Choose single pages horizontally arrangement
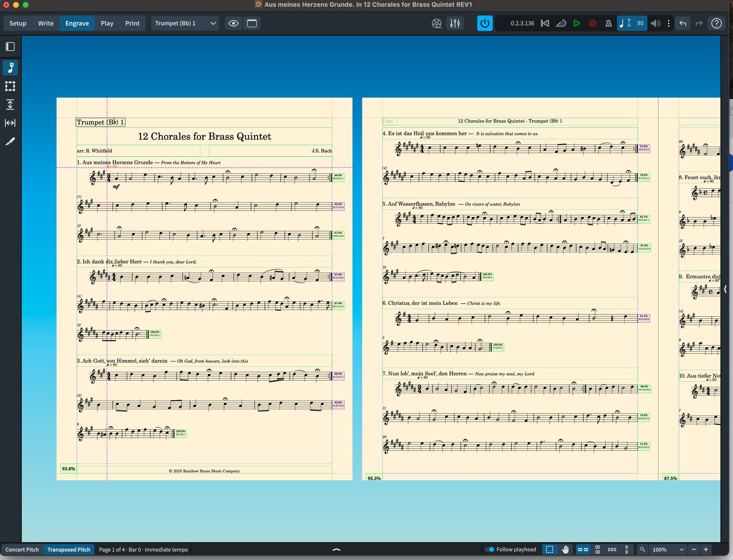The width and height of the screenshot is (733, 560). pos(612,549)
